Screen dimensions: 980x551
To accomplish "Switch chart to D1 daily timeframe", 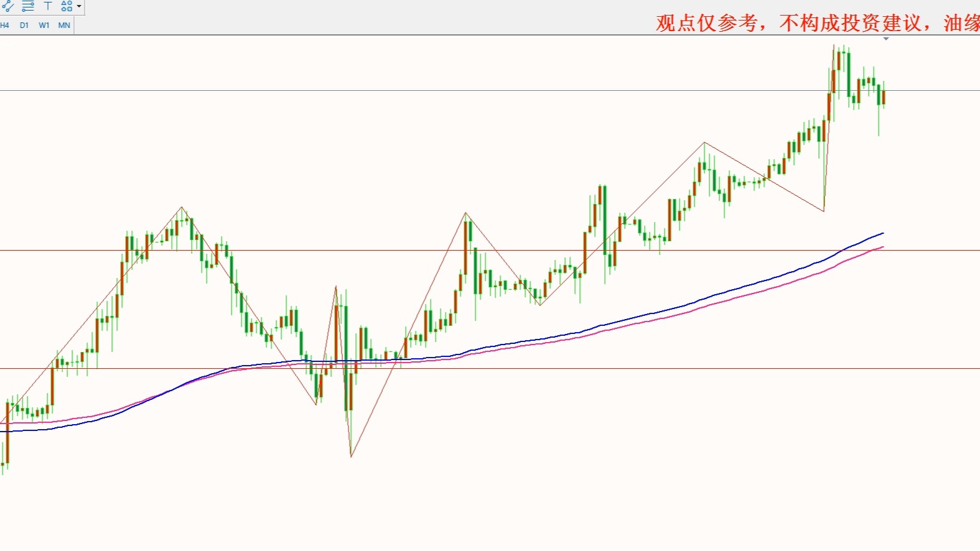I will click(x=24, y=25).
